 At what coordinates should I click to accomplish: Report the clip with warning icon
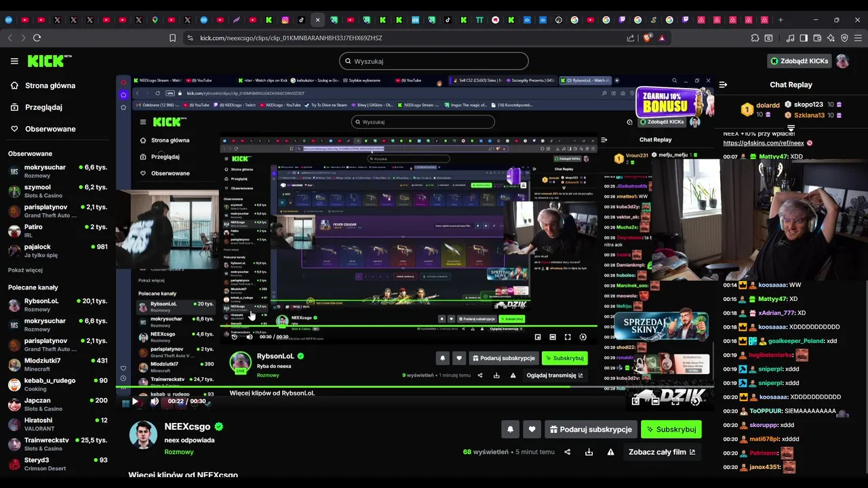coord(610,452)
